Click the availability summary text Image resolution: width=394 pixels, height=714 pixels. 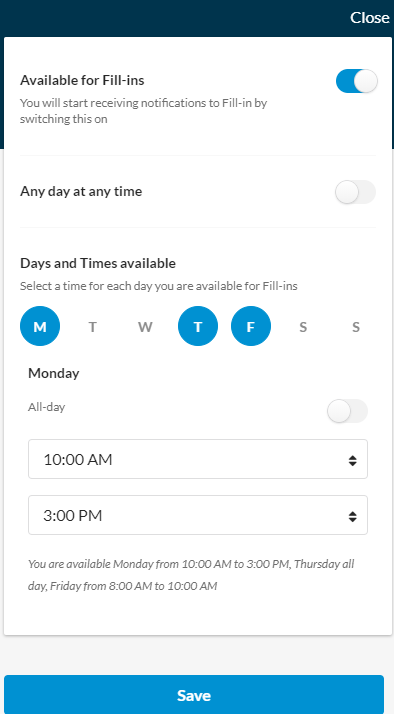(x=191, y=575)
